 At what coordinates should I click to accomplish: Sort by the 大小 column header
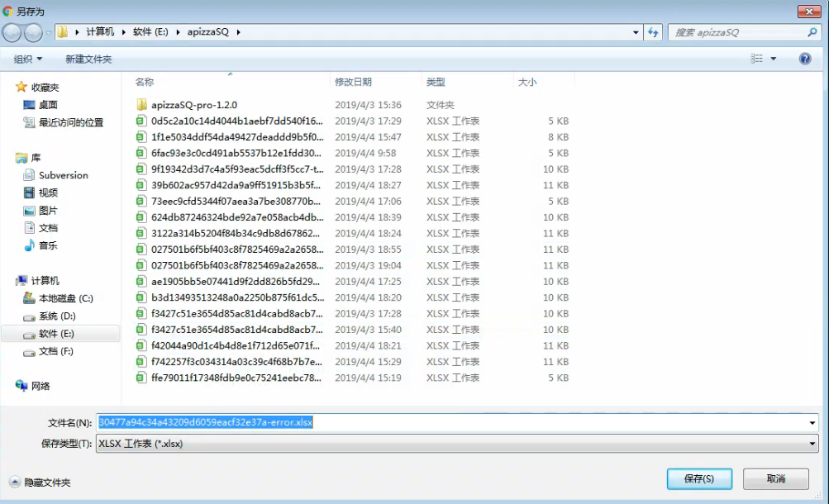527,82
